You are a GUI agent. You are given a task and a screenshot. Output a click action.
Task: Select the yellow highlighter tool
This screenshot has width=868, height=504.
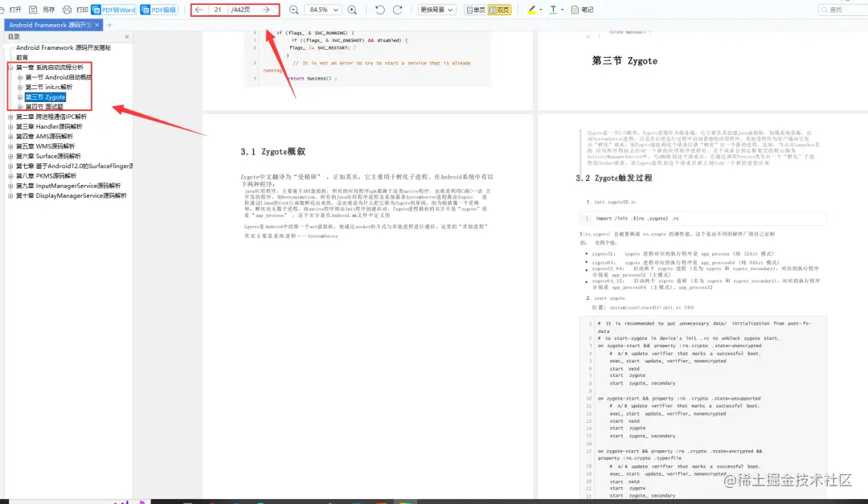(531, 10)
